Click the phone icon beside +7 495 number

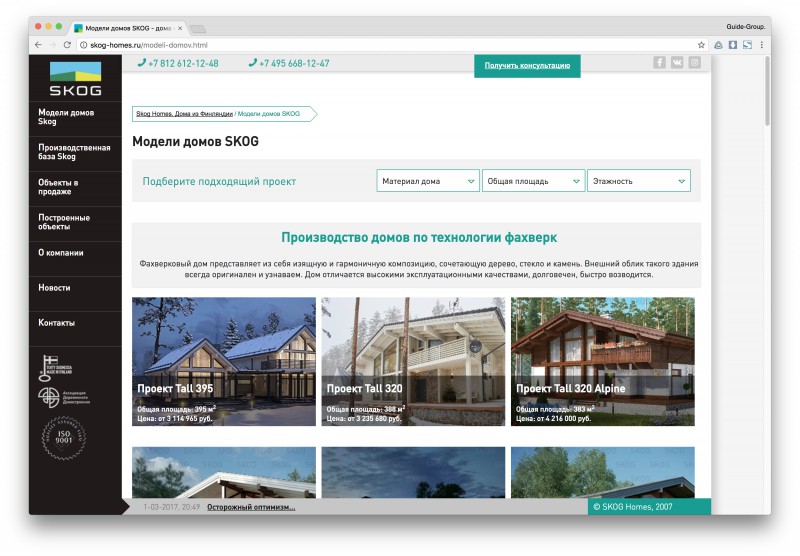(x=253, y=63)
